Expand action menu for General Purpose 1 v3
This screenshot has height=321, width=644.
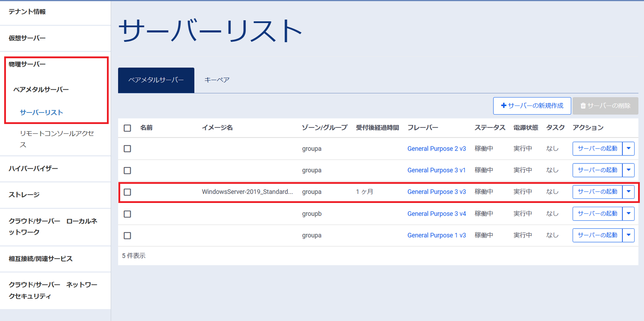click(628, 235)
